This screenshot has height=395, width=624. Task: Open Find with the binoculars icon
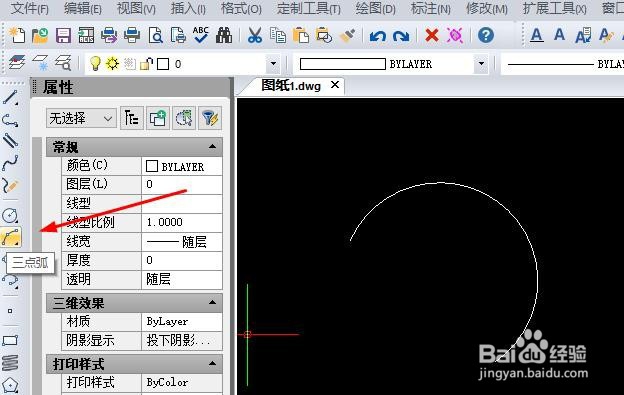pyautogui.click(x=224, y=35)
